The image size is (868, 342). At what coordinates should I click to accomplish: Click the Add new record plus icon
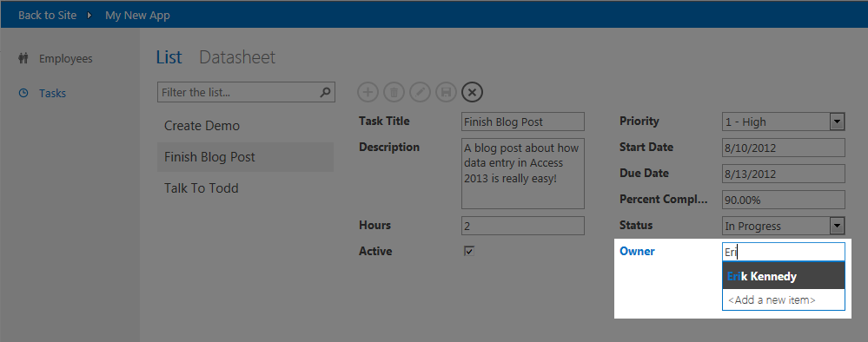(x=368, y=92)
